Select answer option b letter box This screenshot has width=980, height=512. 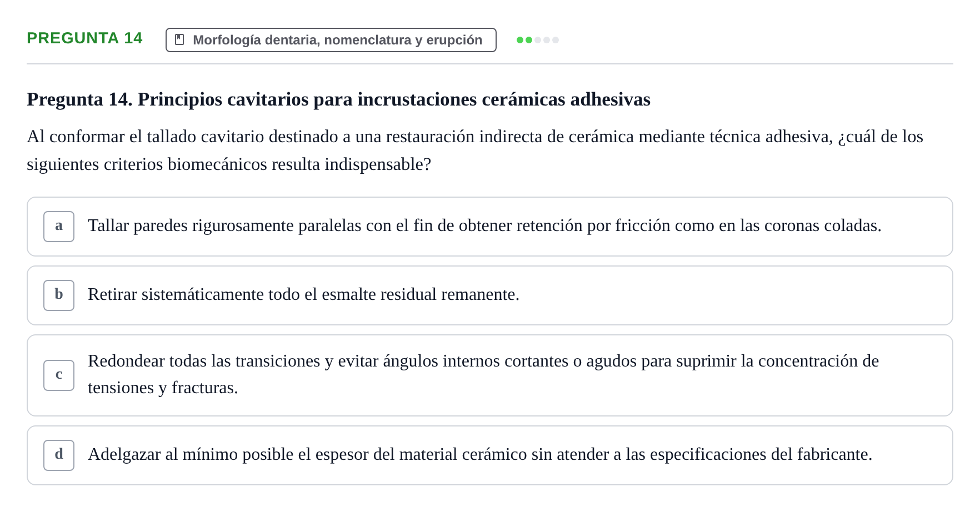59,295
